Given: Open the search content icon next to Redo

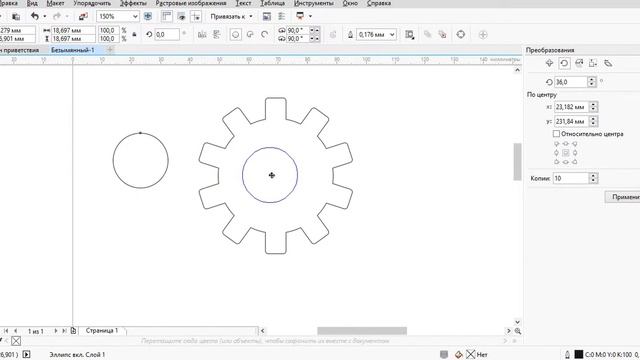Looking at the screenshot, I should tap(83, 16).
